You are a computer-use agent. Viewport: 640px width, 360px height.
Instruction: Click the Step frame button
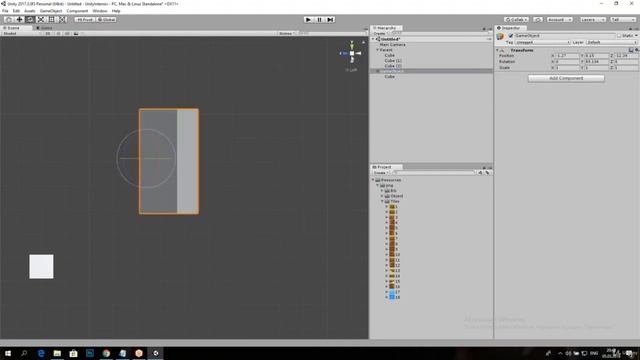click(x=330, y=20)
